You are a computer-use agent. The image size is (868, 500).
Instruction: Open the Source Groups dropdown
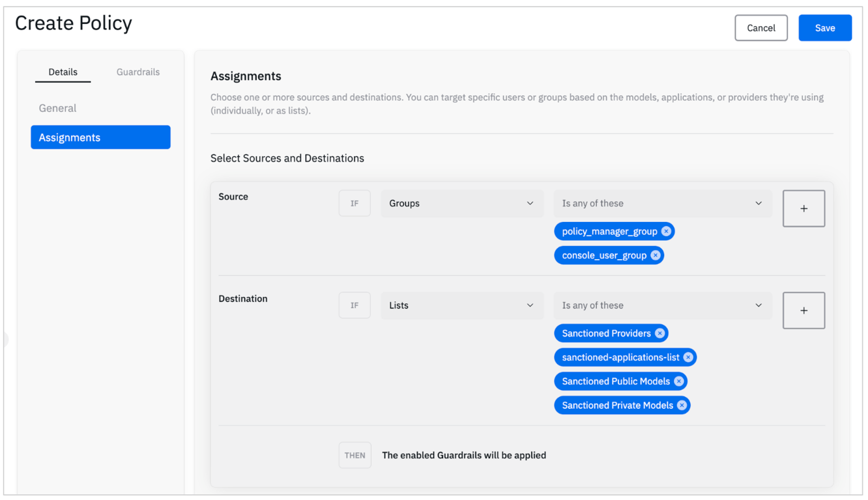coord(461,203)
